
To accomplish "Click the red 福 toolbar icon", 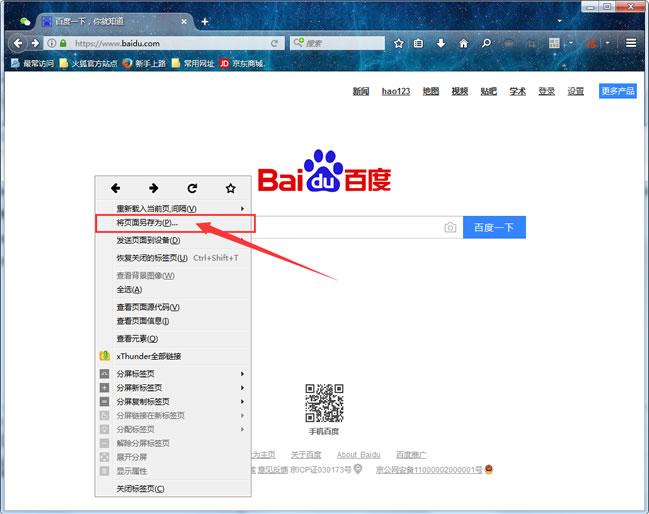I will [x=591, y=43].
